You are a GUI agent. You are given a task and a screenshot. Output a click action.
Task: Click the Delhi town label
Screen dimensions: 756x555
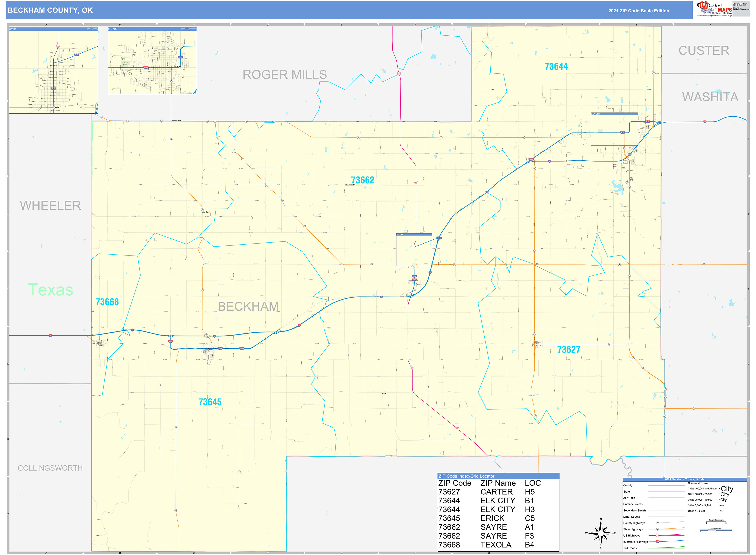tap(384, 394)
